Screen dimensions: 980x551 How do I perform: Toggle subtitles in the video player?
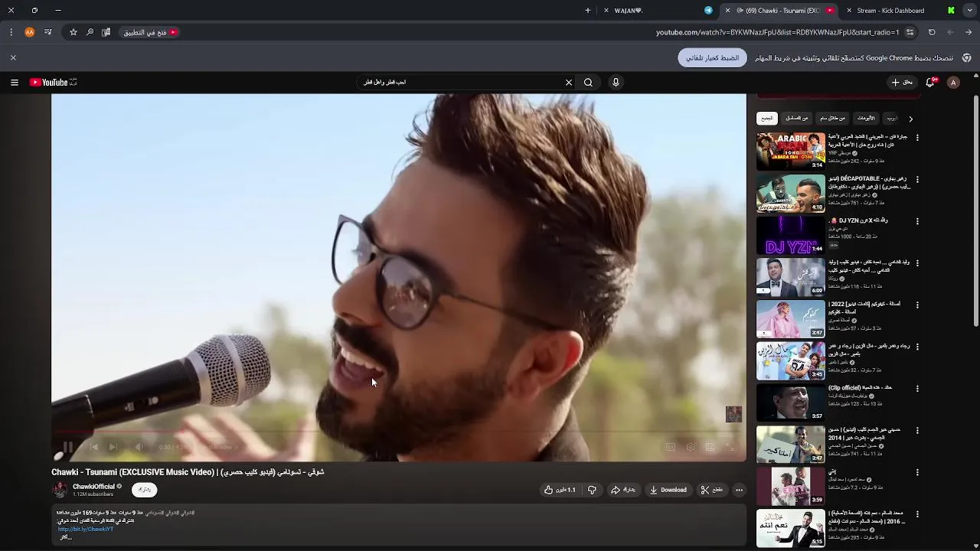(671, 447)
